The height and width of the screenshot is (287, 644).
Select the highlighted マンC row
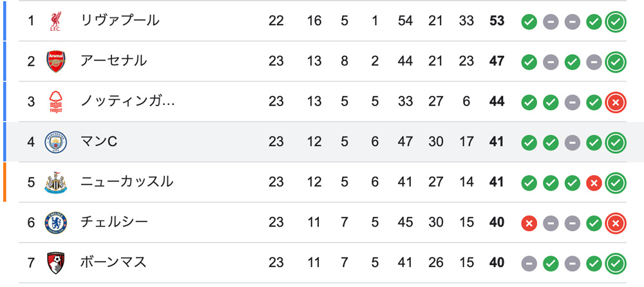pos(322,142)
